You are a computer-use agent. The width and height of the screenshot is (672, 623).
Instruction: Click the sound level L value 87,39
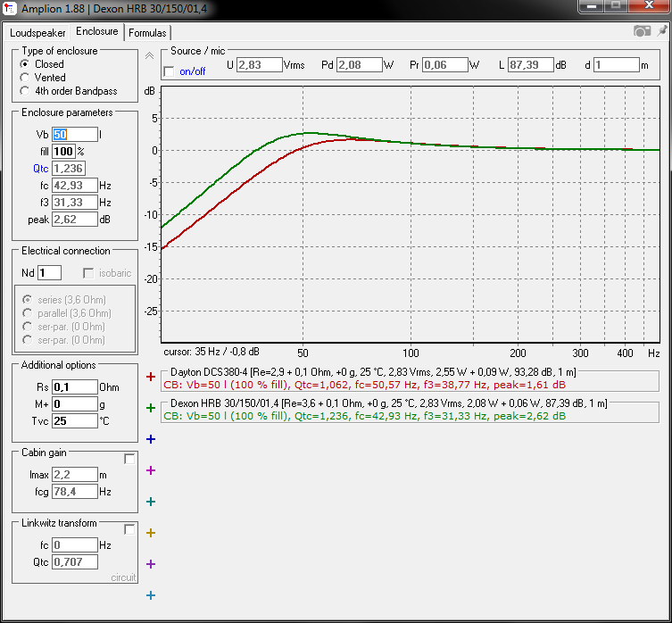(531, 65)
